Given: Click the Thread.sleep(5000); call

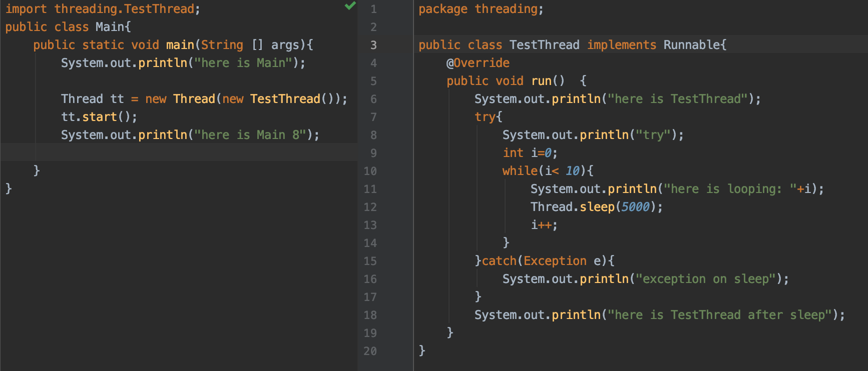Looking at the screenshot, I should click(x=597, y=207).
